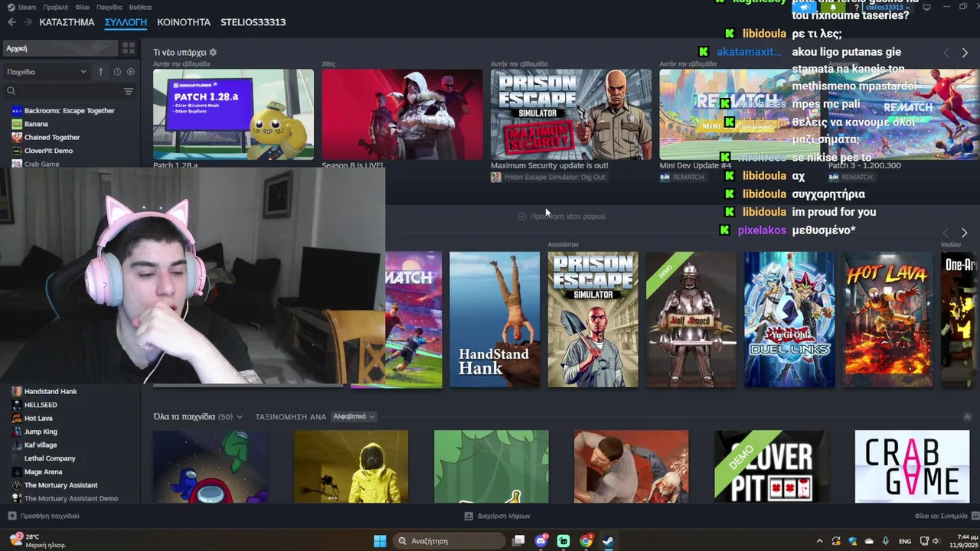Open advanced filter options icon in sidebar
Screen dimensions: 980x551
129,91
